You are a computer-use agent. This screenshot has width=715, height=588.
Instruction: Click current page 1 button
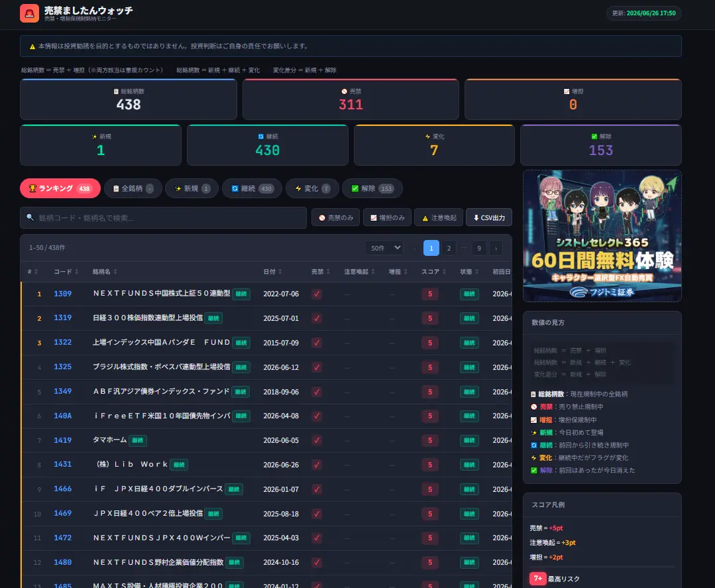pos(431,248)
